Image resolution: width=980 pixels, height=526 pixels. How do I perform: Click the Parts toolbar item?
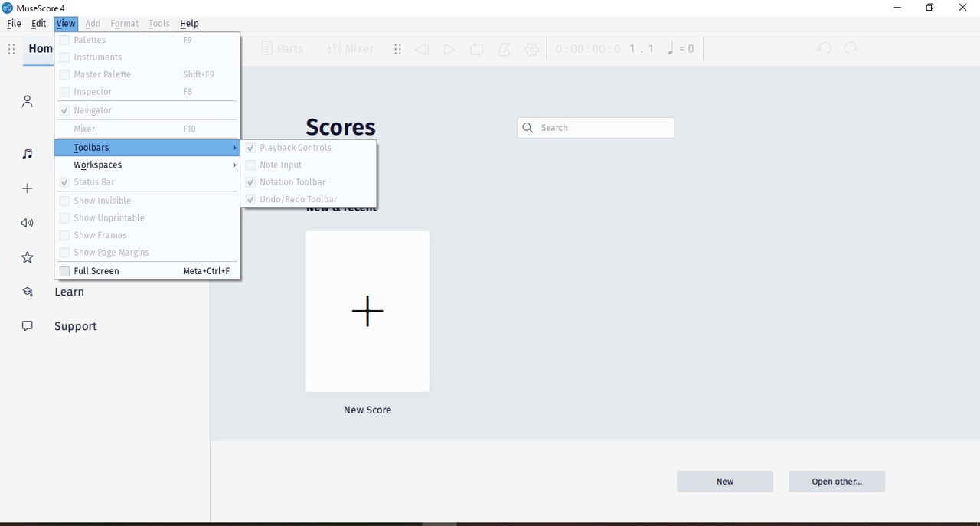283,48
